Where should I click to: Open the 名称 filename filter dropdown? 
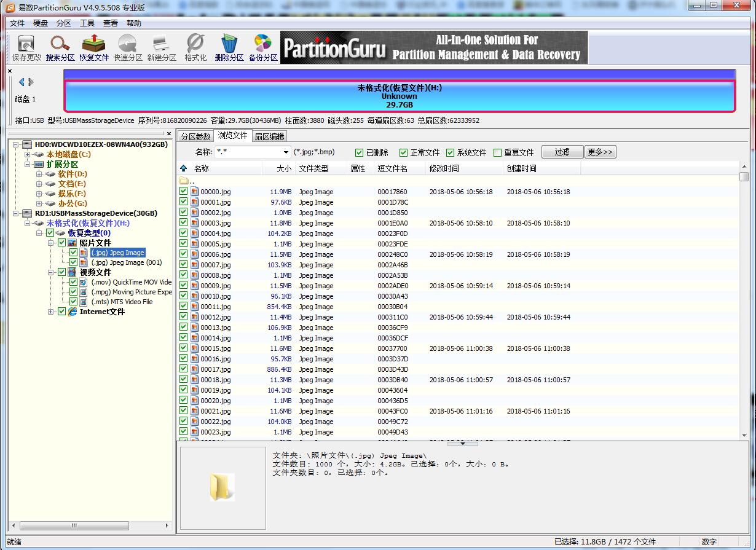click(286, 152)
